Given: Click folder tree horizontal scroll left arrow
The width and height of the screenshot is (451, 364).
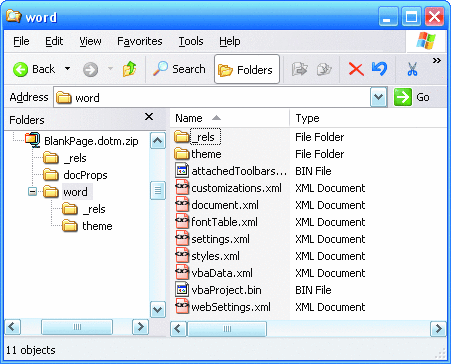Looking at the screenshot, I should click(x=13, y=327).
